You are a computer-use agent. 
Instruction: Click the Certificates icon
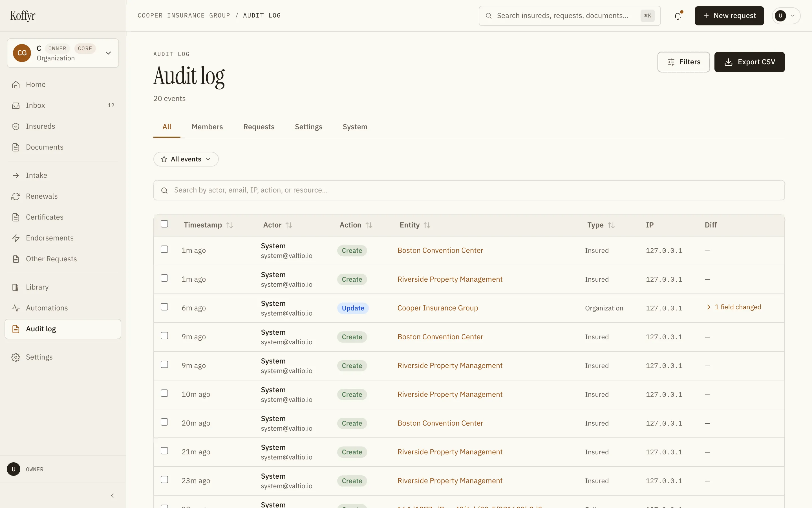coord(16,217)
